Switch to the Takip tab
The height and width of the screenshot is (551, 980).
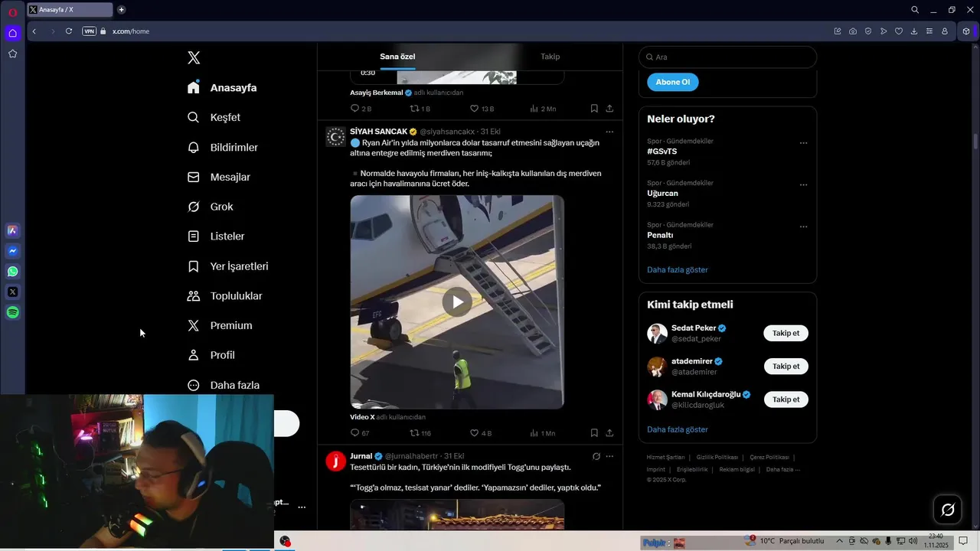pyautogui.click(x=550, y=57)
